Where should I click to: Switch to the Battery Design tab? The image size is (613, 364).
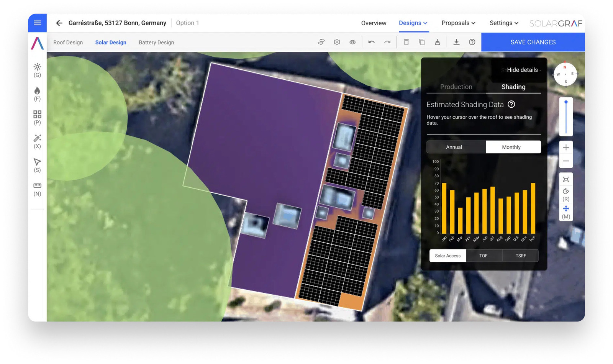[x=156, y=42]
